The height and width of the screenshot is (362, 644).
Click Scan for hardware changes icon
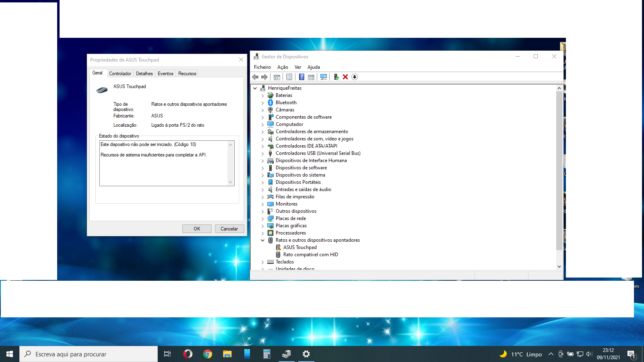point(324,77)
